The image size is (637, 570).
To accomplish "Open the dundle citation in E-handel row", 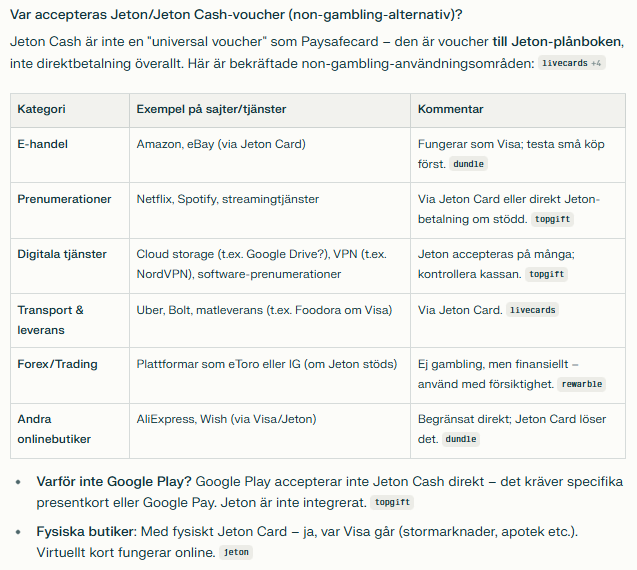I will click(468, 164).
